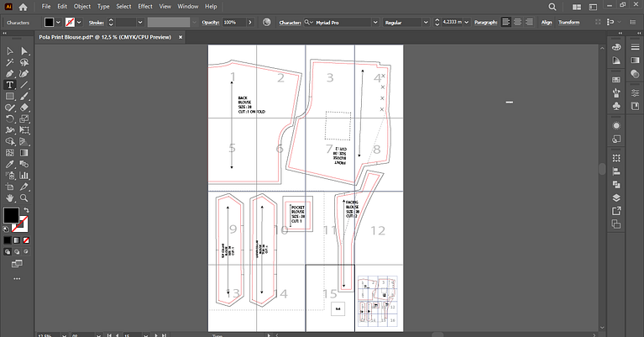Choose the Shape Builder tool
Screen dimensions: 644x337
click(10, 141)
